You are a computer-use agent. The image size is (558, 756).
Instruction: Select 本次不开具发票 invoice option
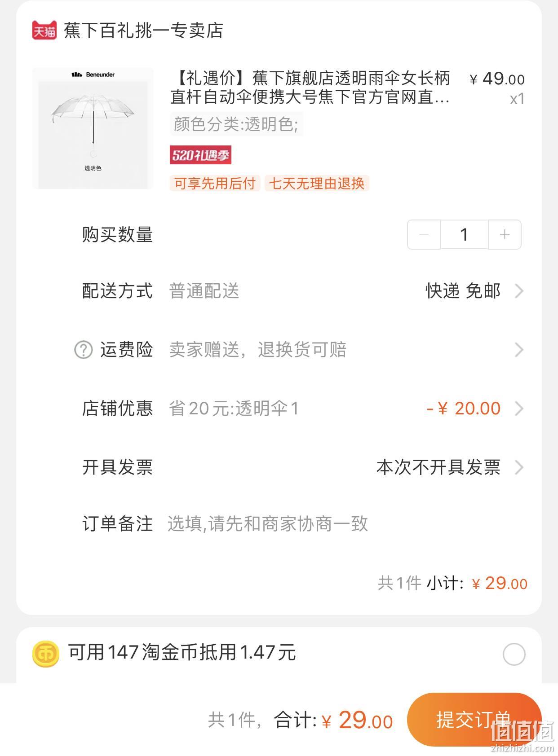tap(438, 467)
